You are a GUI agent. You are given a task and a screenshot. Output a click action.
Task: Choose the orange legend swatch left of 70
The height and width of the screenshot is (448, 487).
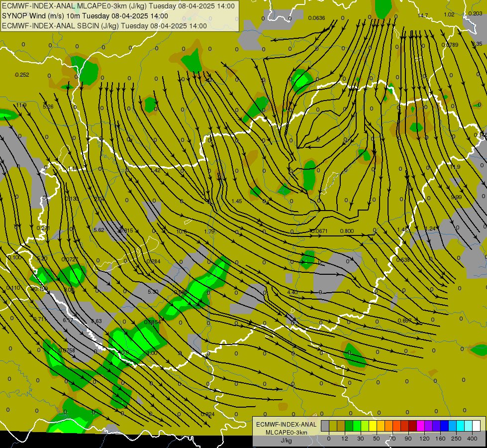(x=389, y=426)
